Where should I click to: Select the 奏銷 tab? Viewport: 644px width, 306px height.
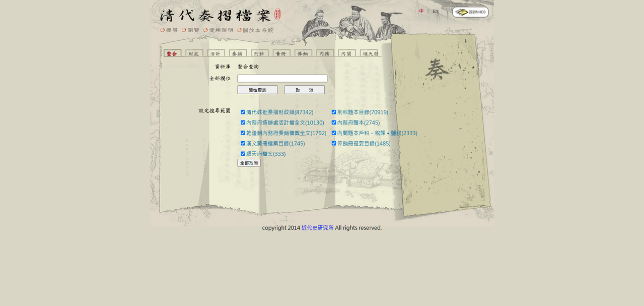point(238,53)
